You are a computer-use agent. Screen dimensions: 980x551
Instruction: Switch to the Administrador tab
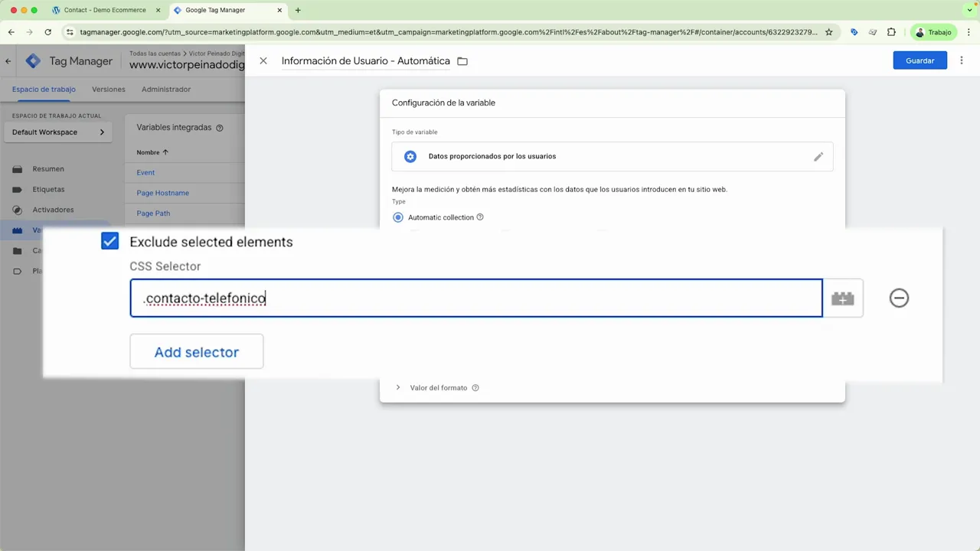(x=166, y=89)
